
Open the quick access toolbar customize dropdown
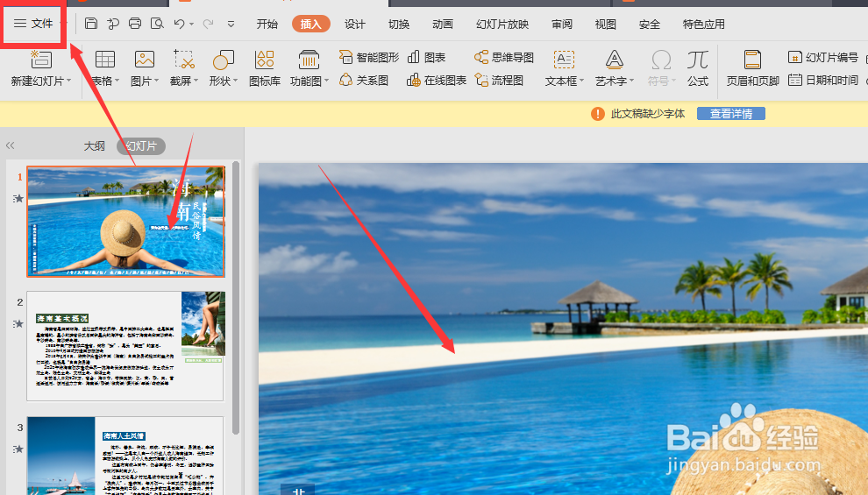click(x=231, y=24)
